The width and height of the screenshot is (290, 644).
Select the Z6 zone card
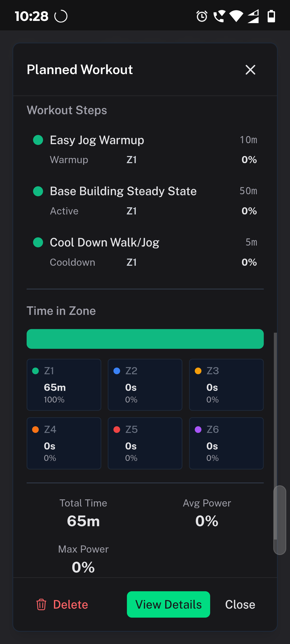pyautogui.click(x=226, y=443)
